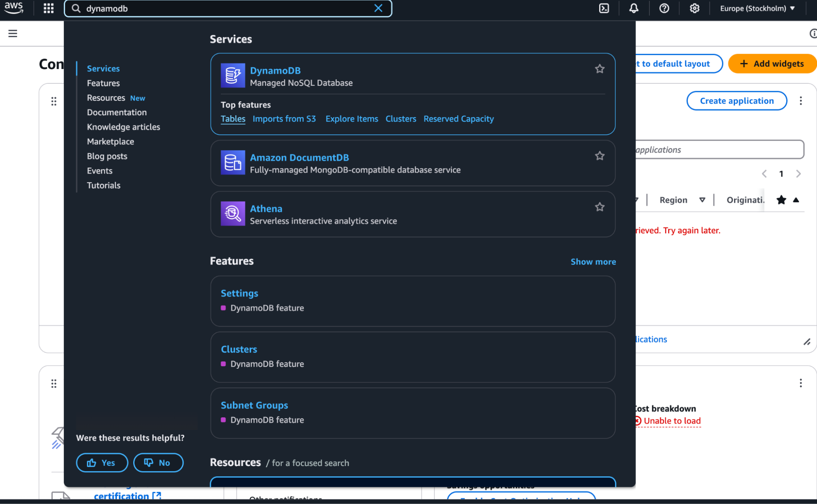This screenshot has height=504, width=817.
Task: Expand the Europe (Stockholm) region dropdown
Action: click(x=757, y=8)
